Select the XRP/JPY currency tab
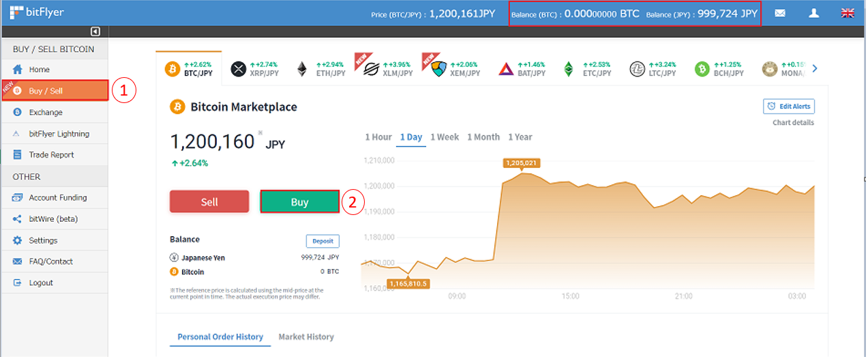The image size is (868, 357). click(x=255, y=68)
